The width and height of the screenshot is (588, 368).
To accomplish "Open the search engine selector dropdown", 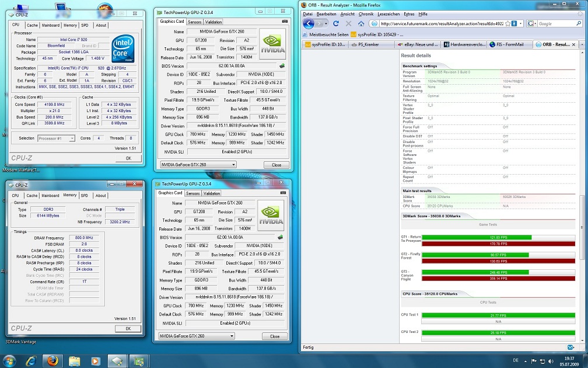I will click(x=532, y=23).
